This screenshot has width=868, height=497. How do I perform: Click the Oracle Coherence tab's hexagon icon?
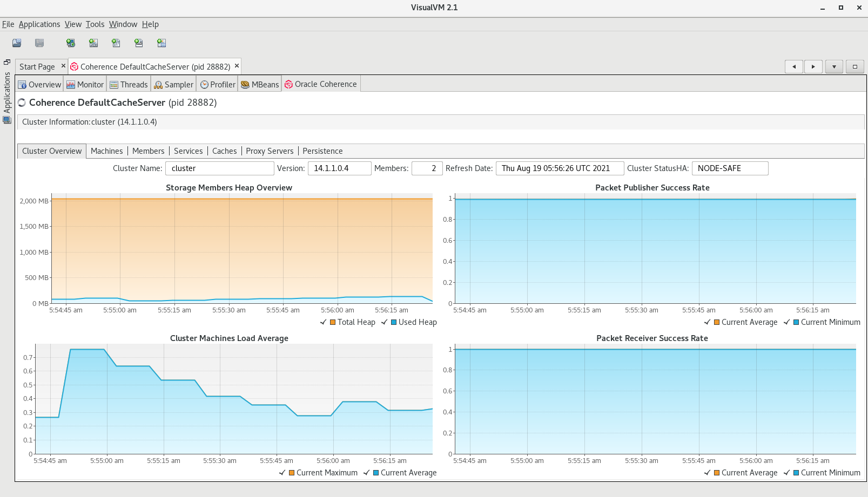click(x=289, y=84)
